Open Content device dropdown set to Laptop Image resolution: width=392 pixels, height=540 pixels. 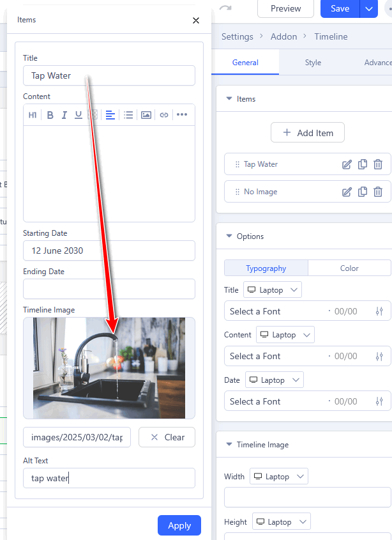(x=285, y=334)
